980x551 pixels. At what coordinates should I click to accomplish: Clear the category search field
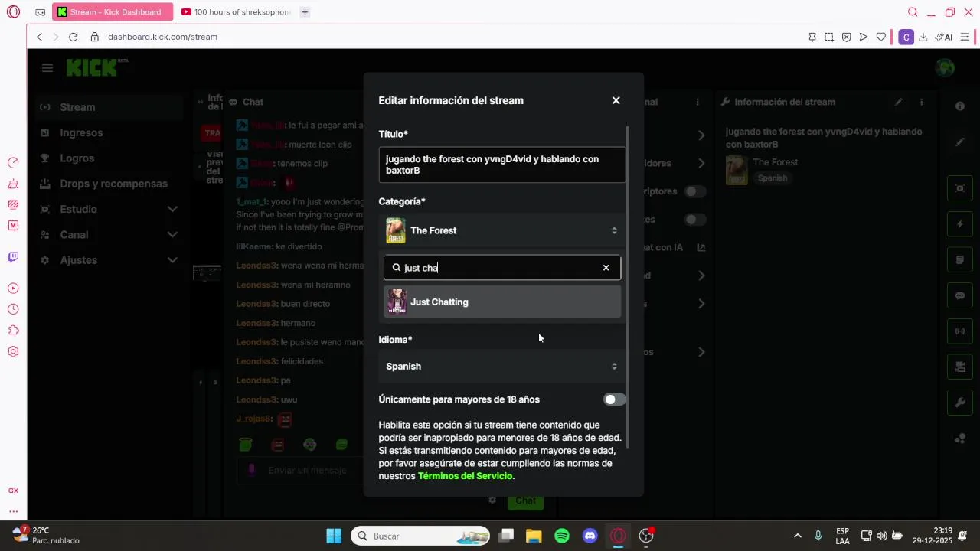click(x=606, y=268)
